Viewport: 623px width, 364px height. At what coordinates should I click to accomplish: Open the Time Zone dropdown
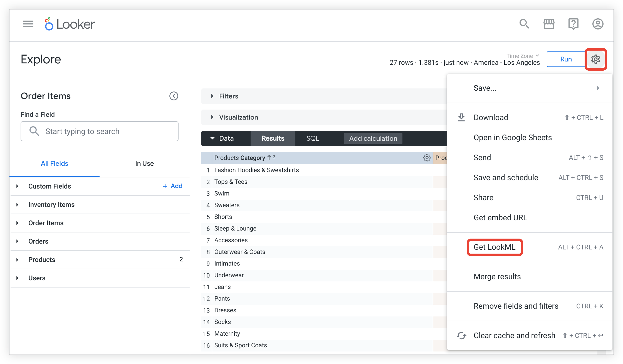pyautogui.click(x=522, y=56)
